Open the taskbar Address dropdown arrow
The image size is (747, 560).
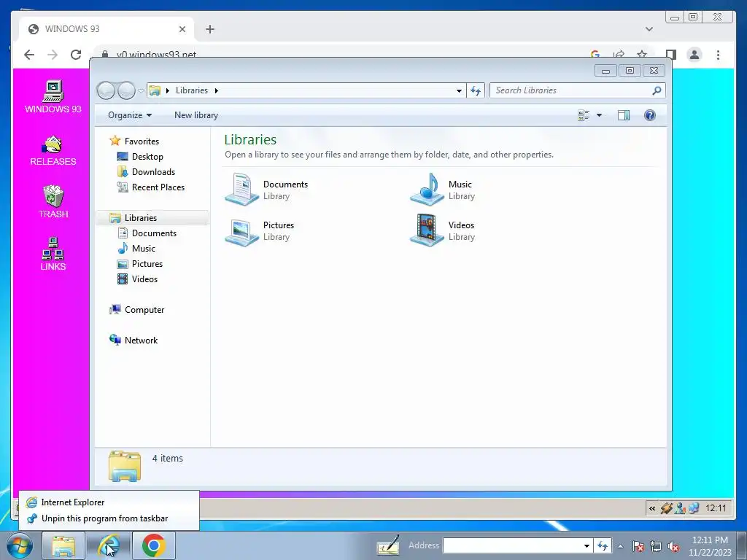coord(587,545)
